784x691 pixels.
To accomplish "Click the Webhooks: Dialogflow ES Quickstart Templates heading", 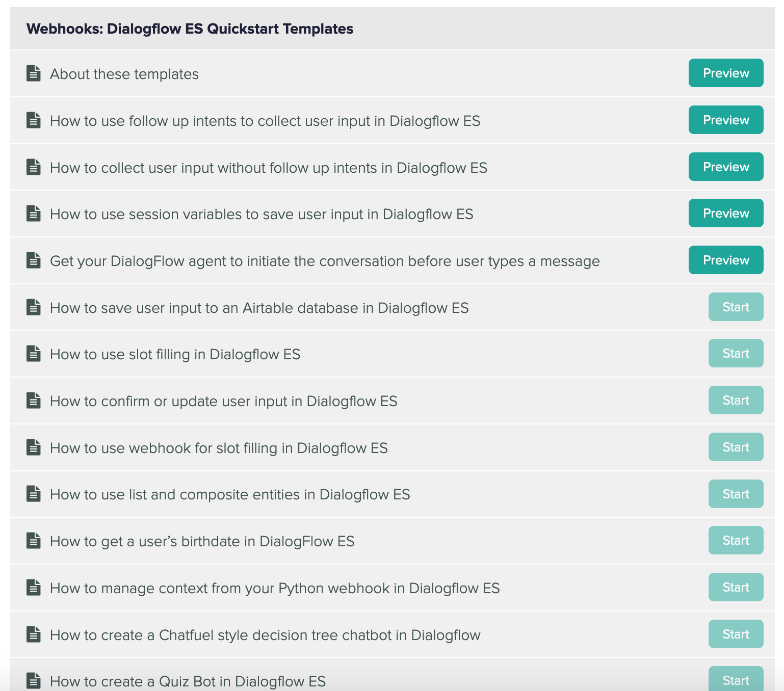I will (x=190, y=29).
